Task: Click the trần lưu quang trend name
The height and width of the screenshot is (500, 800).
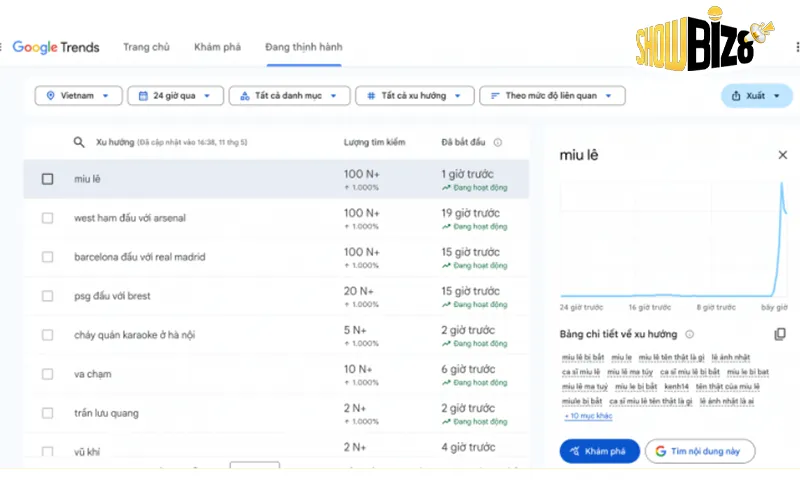Action: coord(106,413)
